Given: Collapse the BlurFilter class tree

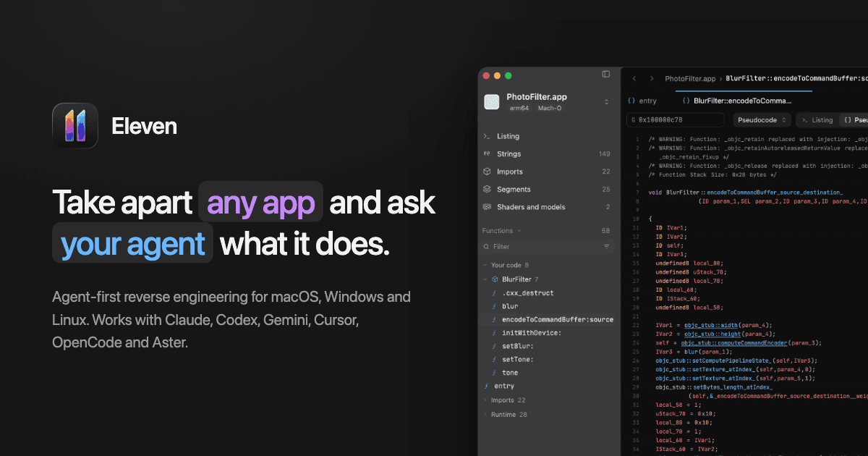Looking at the screenshot, I should (485, 279).
